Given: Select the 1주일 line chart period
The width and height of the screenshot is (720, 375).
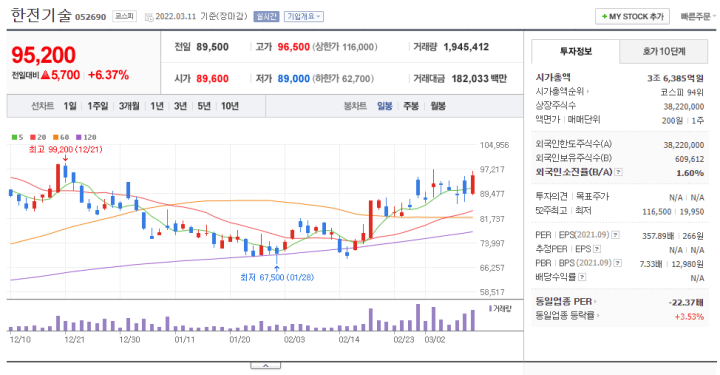Looking at the screenshot, I should pyautogui.click(x=97, y=106).
